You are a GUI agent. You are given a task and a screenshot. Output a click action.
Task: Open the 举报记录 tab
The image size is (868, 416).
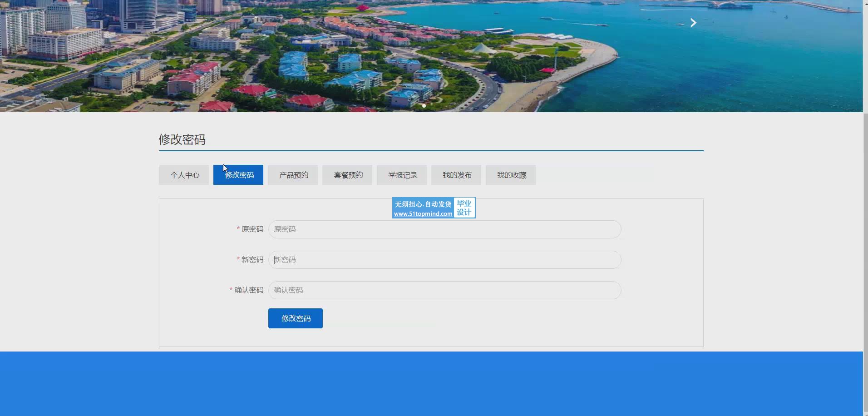tap(402, 175)
